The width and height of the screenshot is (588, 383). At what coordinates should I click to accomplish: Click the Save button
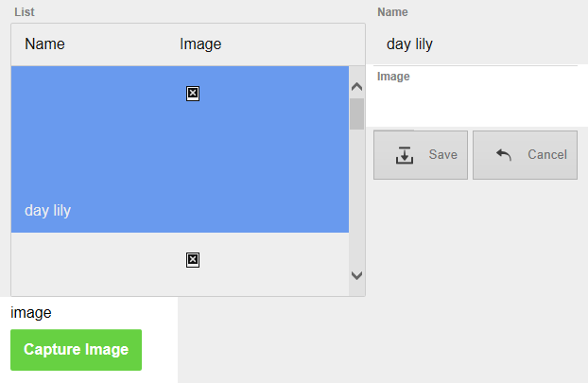pos(421,155)
